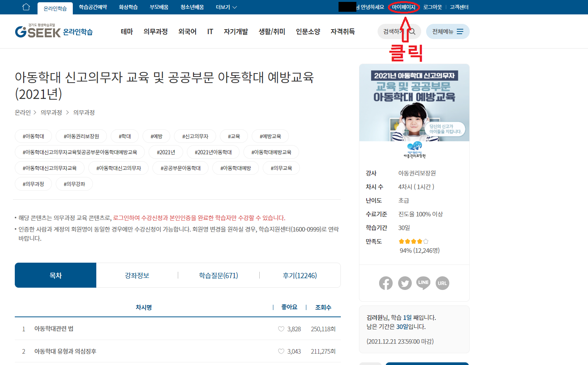Click the home icon in the top bar
The width and height of the screenshot is (588, 365).
point(26,6)
